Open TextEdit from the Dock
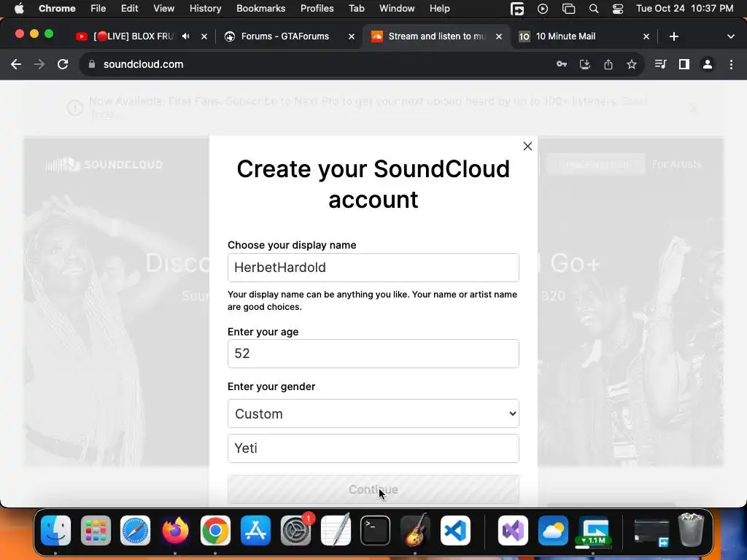 pos(336,530)
